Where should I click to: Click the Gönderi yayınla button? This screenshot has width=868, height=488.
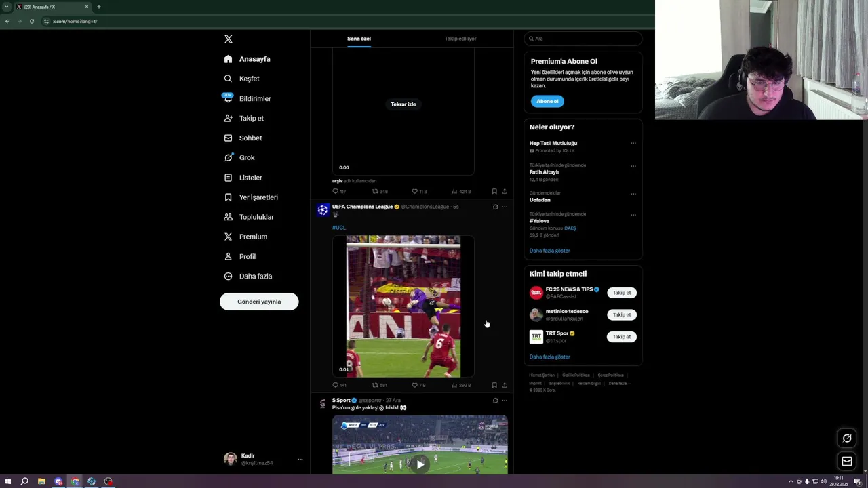(x=259, y=302)
